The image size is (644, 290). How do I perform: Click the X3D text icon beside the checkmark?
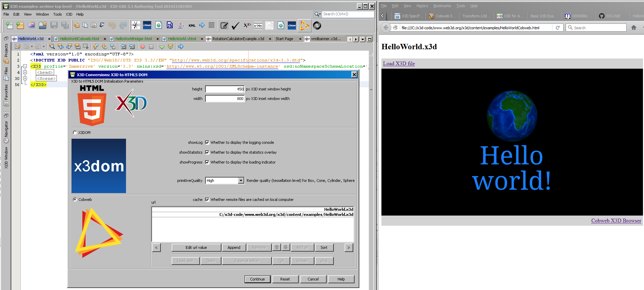click(x=247, y=25)
